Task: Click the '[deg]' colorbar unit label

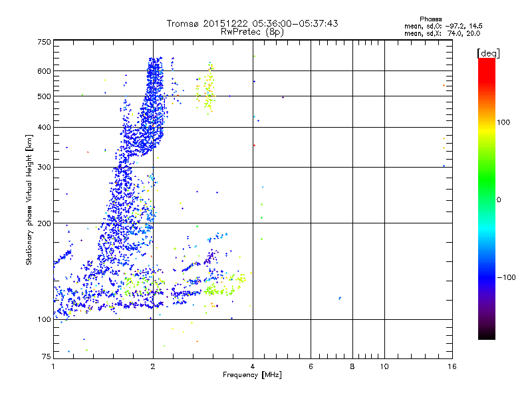Action: [x=488, y=53]
